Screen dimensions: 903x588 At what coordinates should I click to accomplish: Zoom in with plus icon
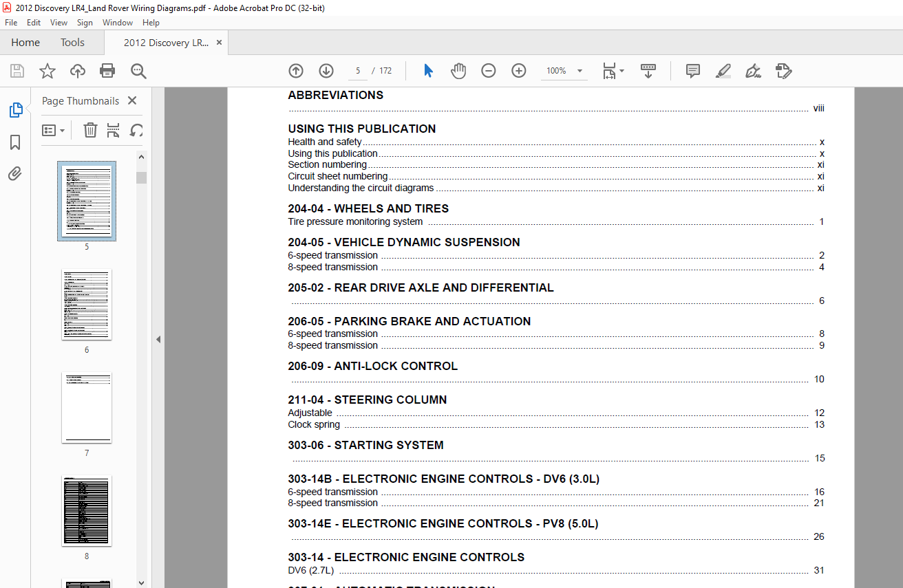click(x=519, y=71)
